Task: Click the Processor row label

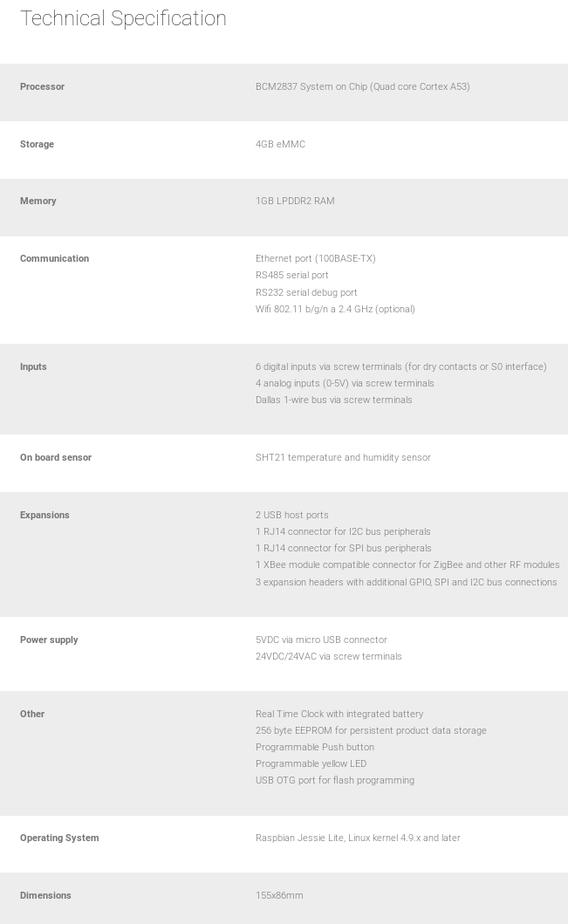Action: [x=42, y=86]
